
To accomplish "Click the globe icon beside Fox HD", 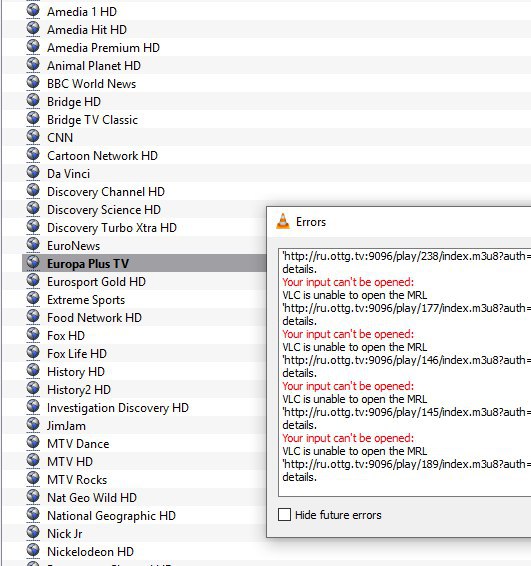I will tap(33, 335).
